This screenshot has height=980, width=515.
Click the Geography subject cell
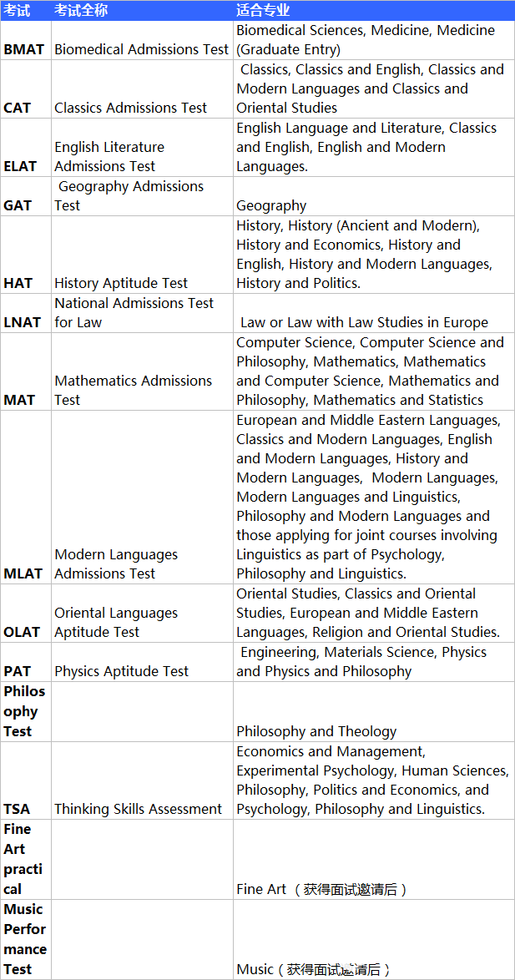(374, 196)
